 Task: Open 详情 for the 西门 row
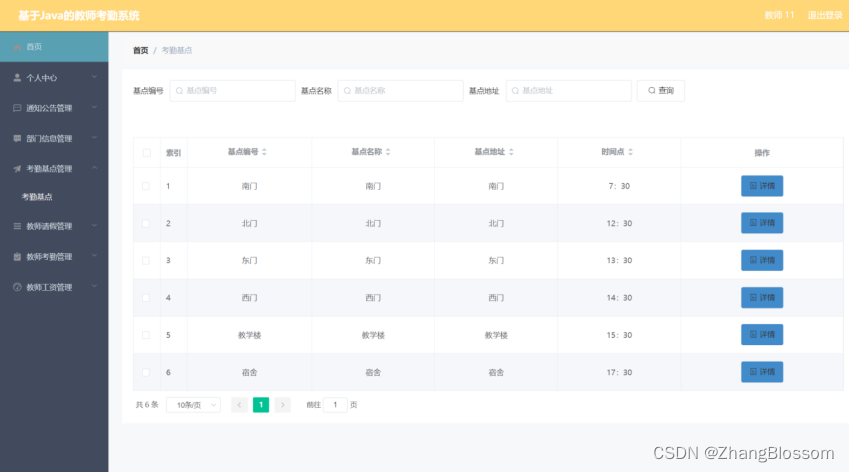[762, 298]
